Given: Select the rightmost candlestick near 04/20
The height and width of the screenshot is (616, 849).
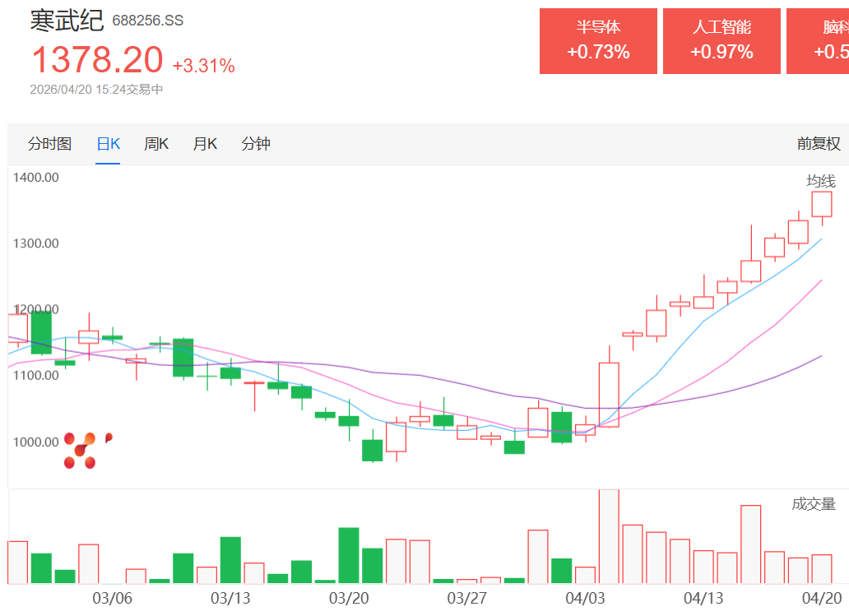Looking at the screenshot, I should pos(822,205).
